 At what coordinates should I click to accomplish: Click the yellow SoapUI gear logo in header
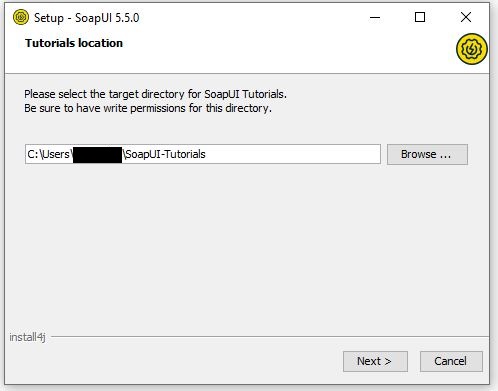471,49
